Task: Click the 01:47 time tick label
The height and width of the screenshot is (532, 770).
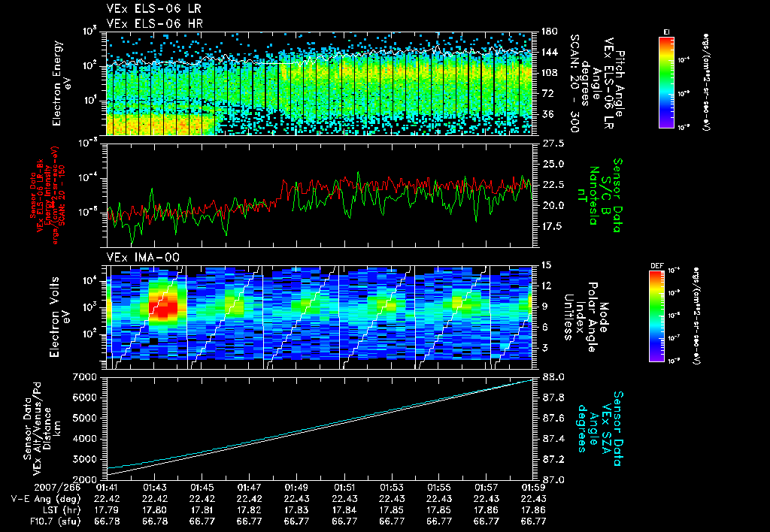Action: click(250, 488)
